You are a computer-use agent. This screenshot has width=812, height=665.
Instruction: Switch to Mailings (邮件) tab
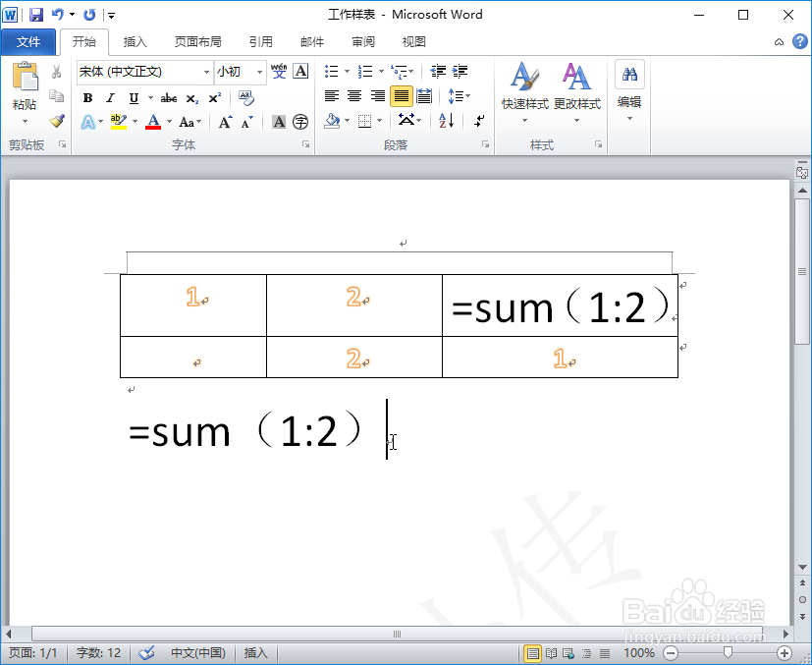coord(312,42)
